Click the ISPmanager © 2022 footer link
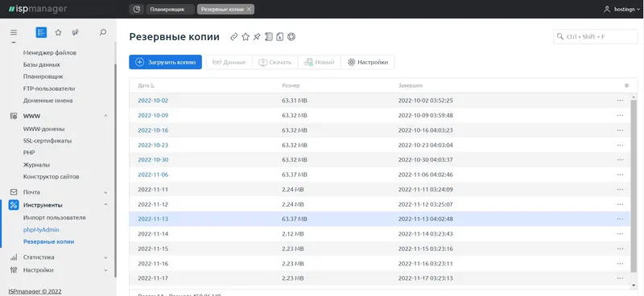 [35, 291]
